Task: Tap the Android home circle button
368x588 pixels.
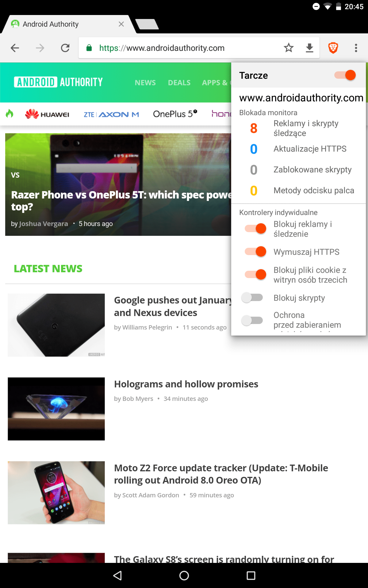Action: click(x=184, y=576)
